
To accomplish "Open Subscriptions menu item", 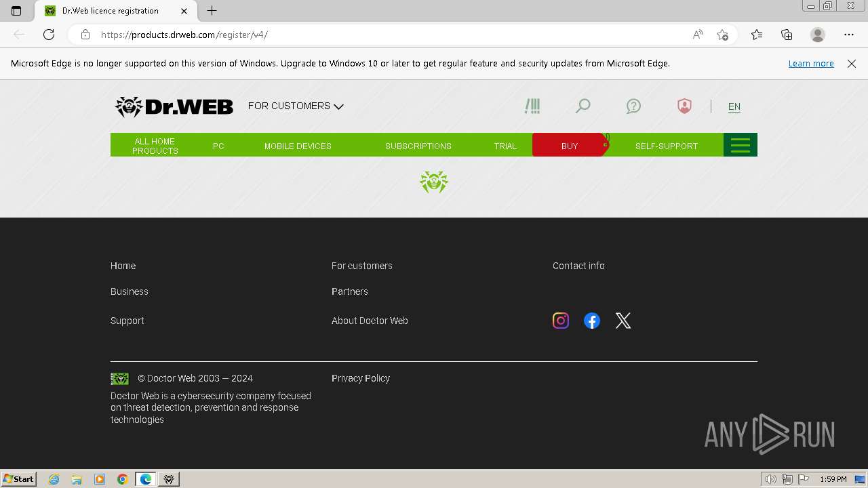I will 418,146.
